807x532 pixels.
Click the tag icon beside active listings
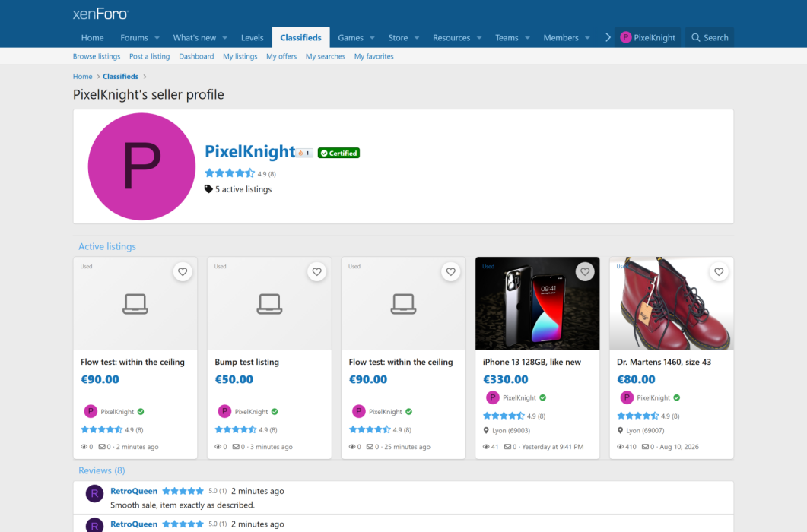point(208,188)
